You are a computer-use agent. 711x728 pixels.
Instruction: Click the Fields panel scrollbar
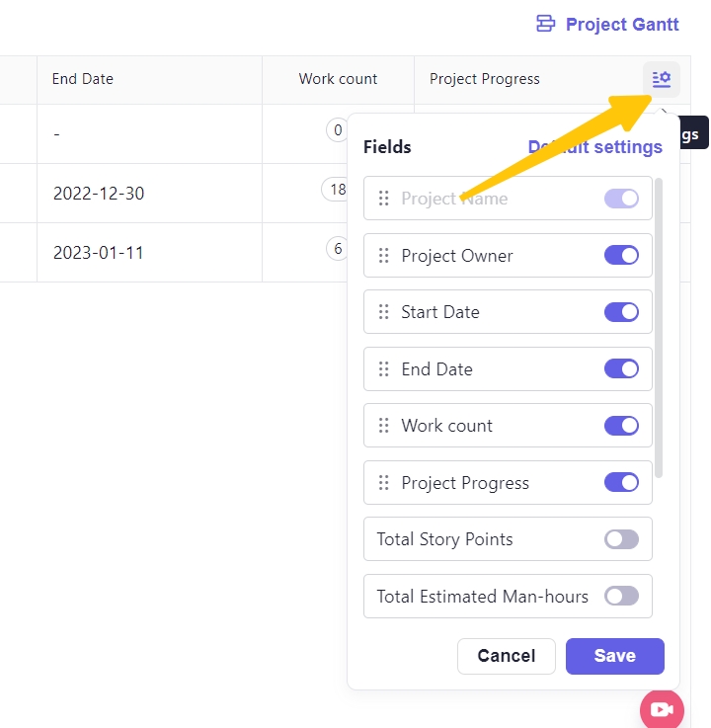click(659, 326)
